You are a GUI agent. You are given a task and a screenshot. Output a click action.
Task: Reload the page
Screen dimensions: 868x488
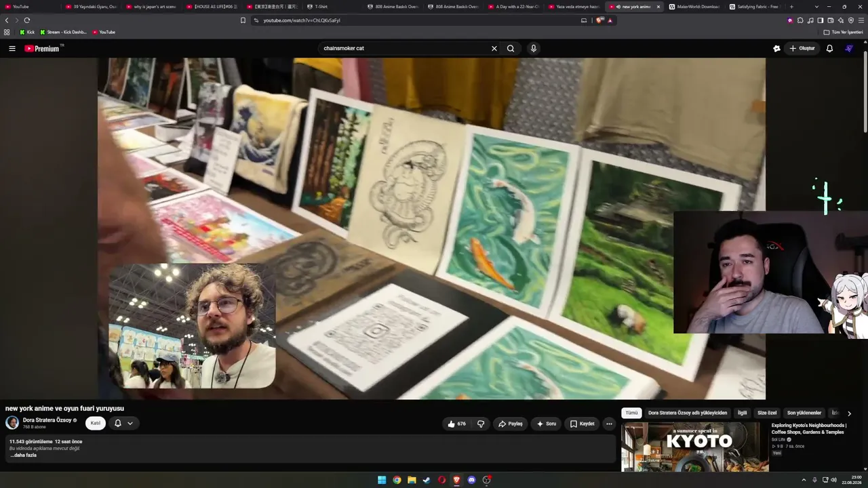coord(27,20)
